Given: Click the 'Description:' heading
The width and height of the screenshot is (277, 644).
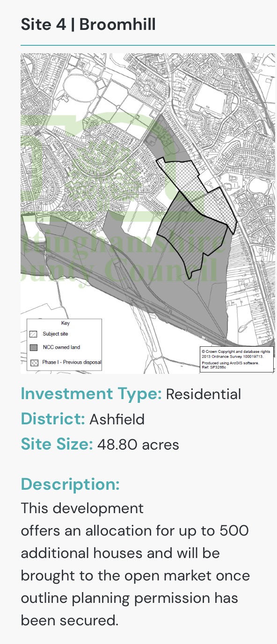Looking at the screenshot, I should point(70,484).
